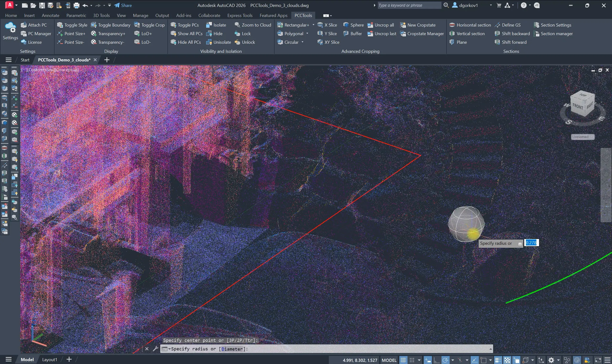Click the Define GS tool
This screenshot has height=364, width=612.
507,25
